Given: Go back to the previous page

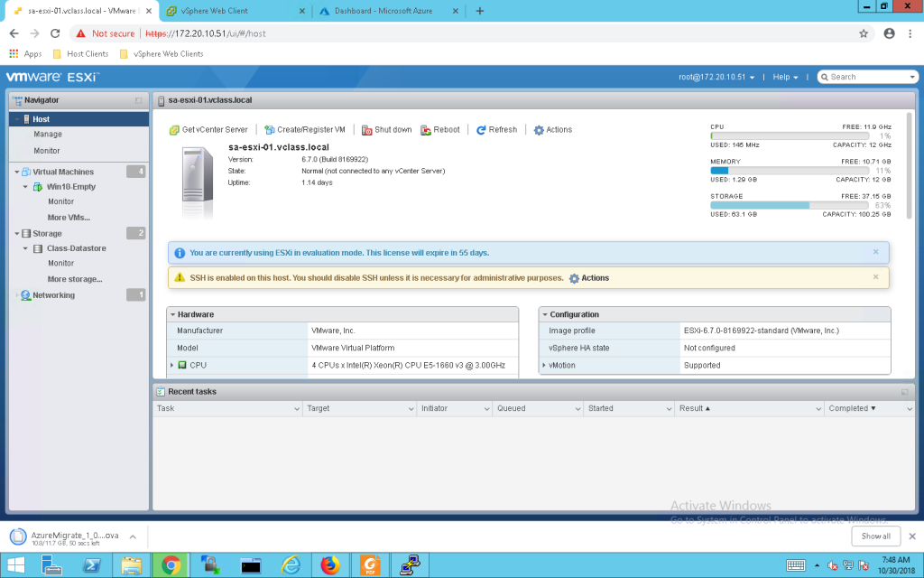Looking at the screenshot, I should pos(14,33).
